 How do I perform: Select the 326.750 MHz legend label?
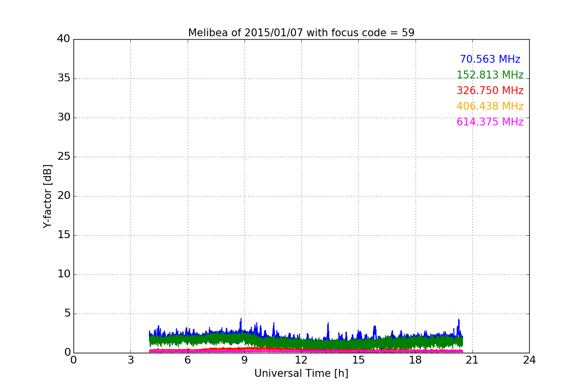point(490,91)
